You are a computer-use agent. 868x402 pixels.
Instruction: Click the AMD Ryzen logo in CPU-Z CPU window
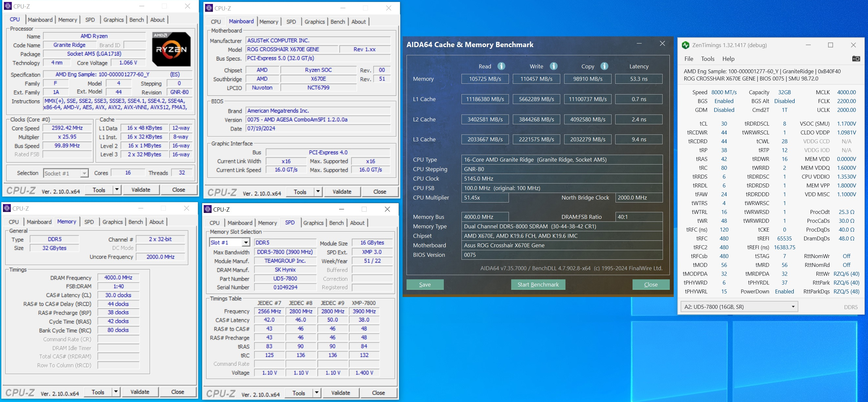171,49
